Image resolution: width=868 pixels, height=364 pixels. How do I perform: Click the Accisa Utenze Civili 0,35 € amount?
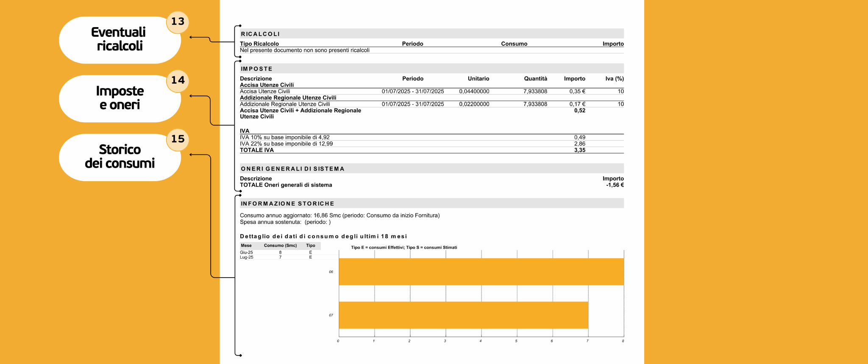coord(577,91)
